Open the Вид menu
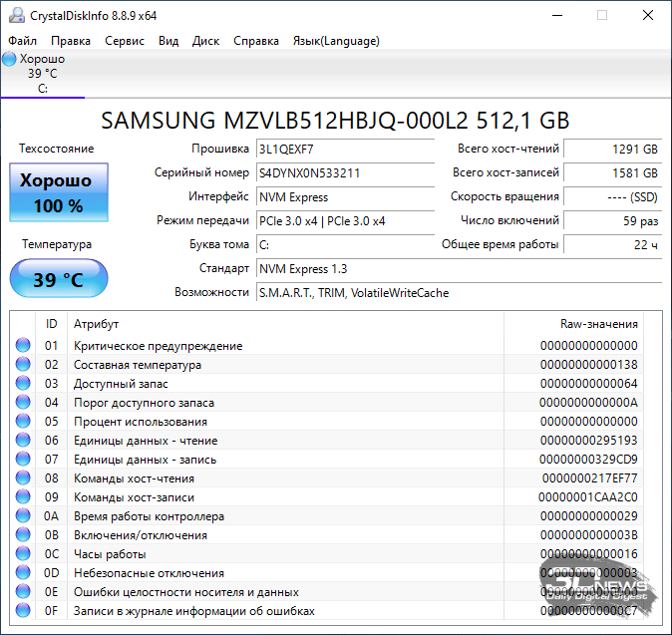The height and width of the screenshot is (635, 672). click(x=168, y=41)
